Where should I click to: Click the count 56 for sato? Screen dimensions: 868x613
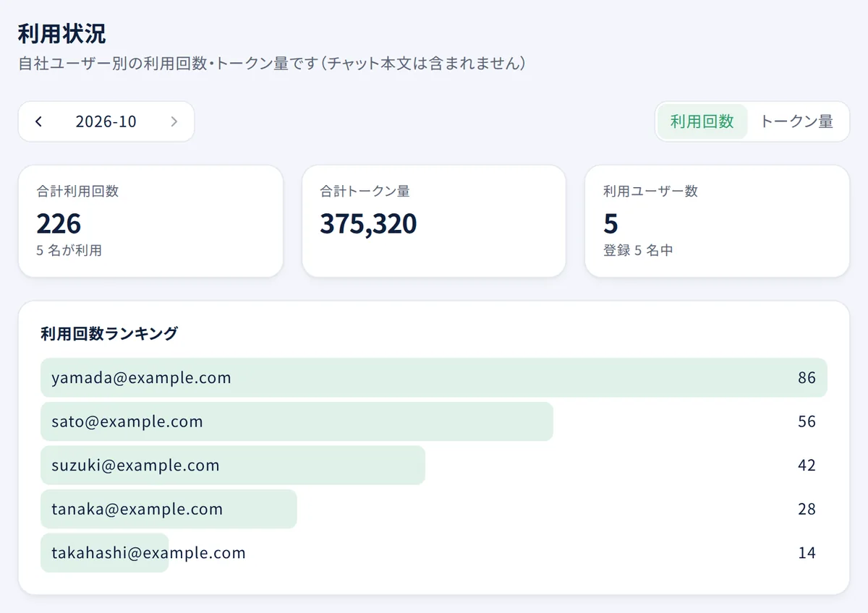click(x=807, y=421)
